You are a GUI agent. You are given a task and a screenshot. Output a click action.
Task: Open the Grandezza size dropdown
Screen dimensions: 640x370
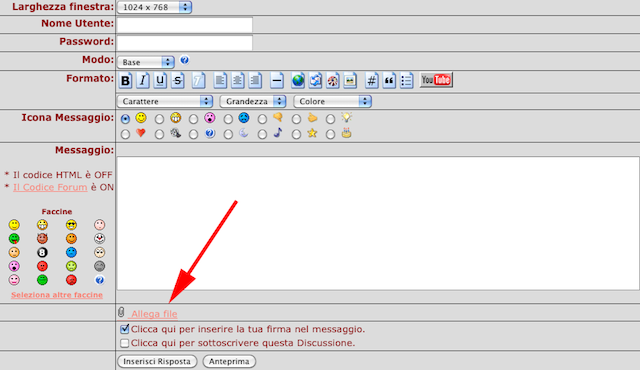tap(253, 101)
